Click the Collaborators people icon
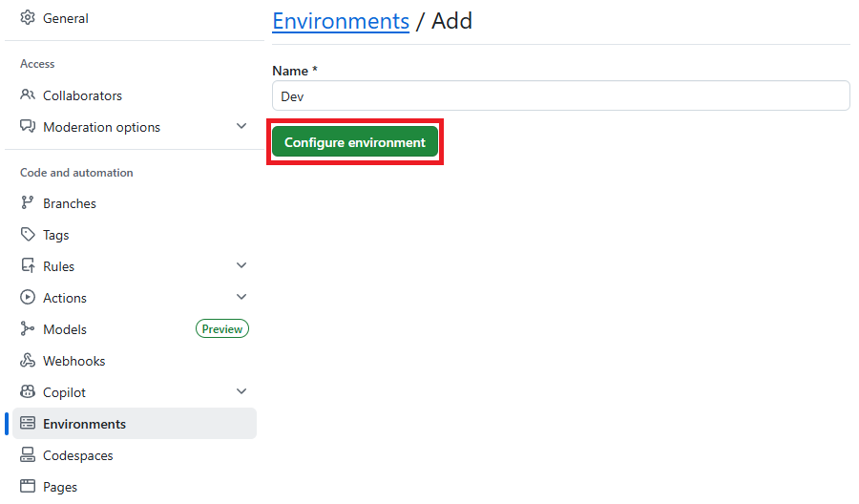Viewport: 859px width, 504px height. (28, 94)
